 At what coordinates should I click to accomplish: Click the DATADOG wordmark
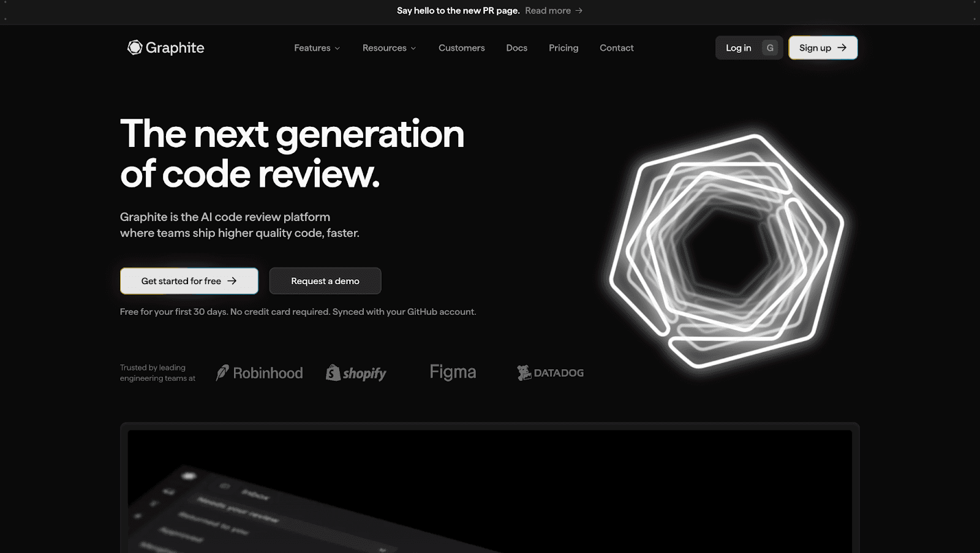tap(559, 373)
